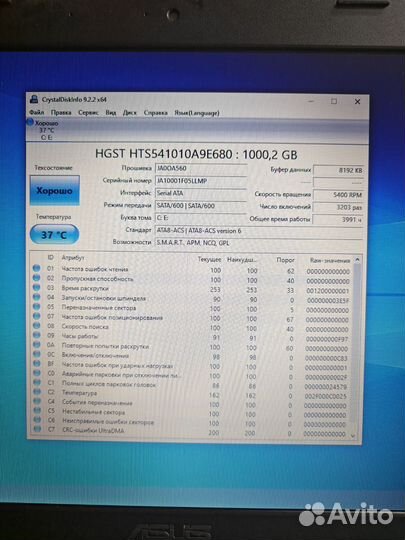Click the Атрибут column header
Image resolution: width=405 pixels, height=540 pixels.
(73, 258)
